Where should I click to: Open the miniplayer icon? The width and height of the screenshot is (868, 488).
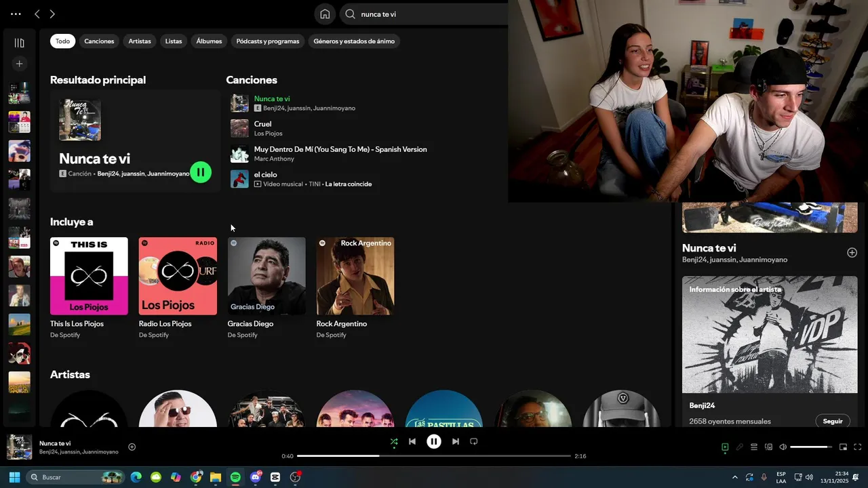pyautogui.click(x=843, y=447)
